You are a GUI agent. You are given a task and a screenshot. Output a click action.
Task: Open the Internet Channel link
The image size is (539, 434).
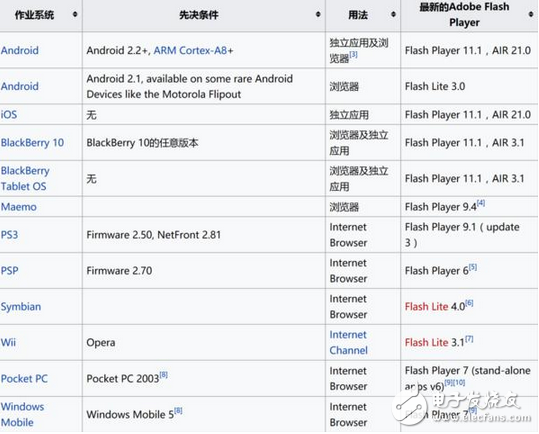pyautogui.click(x=349, y=343)
